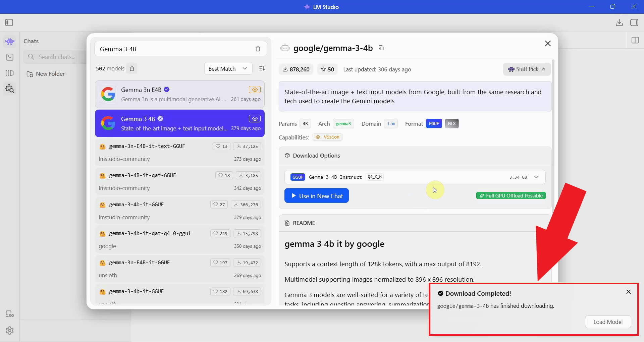Select the GGUF format option

point(434,124)
